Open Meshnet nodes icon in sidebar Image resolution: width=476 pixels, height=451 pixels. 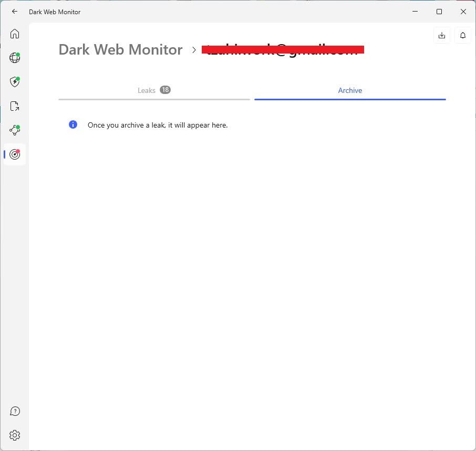(x=15, y=130)
